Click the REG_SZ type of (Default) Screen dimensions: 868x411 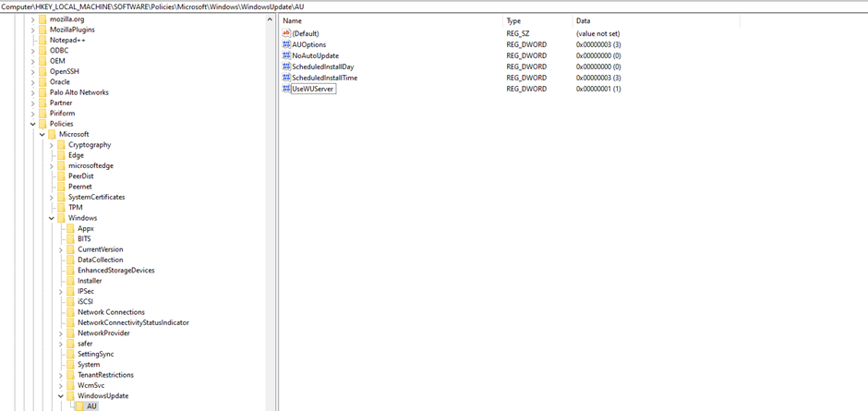pyautogui.click(x=518, y=33)
